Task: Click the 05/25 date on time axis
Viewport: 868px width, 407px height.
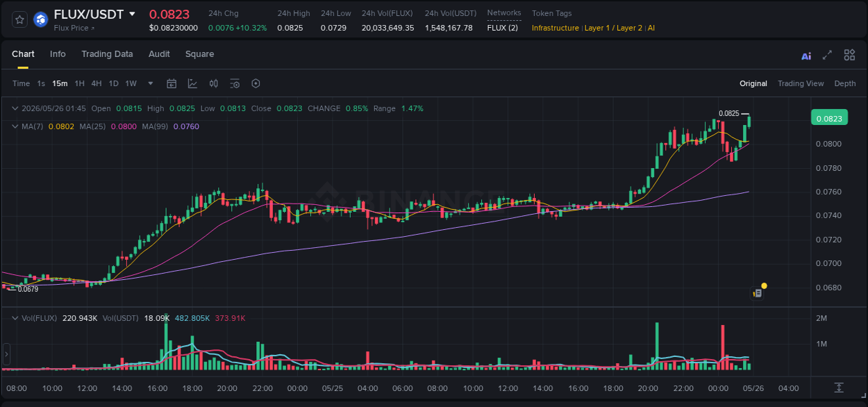Action: coord(333,388)
